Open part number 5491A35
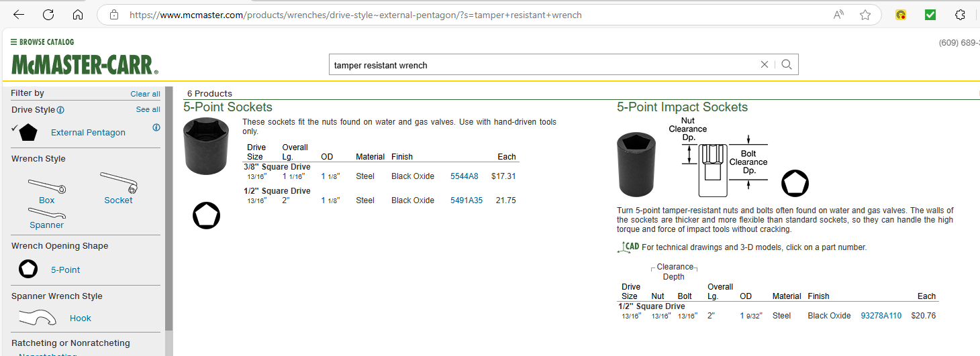 [467, 200]
